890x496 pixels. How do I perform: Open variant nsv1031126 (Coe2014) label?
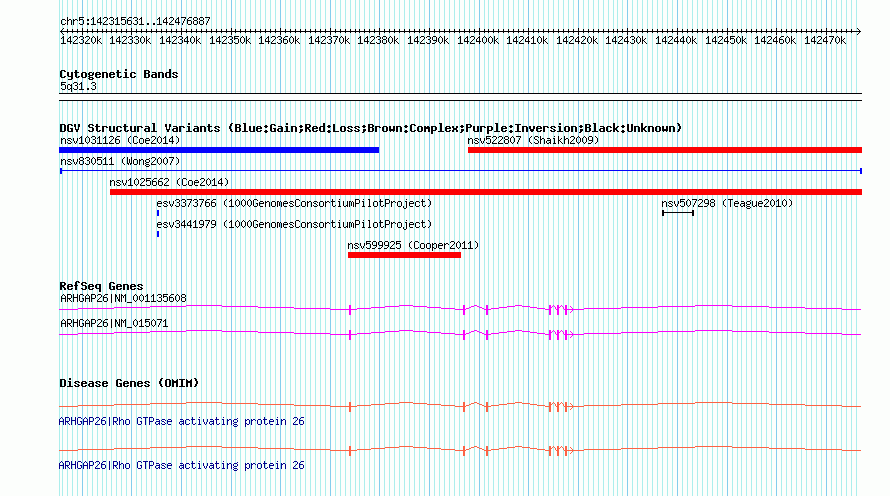pyautogui.click(x=120, y=140)
